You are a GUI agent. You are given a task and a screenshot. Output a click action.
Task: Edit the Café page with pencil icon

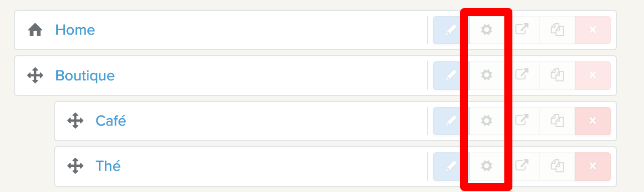tap(451, 121)
